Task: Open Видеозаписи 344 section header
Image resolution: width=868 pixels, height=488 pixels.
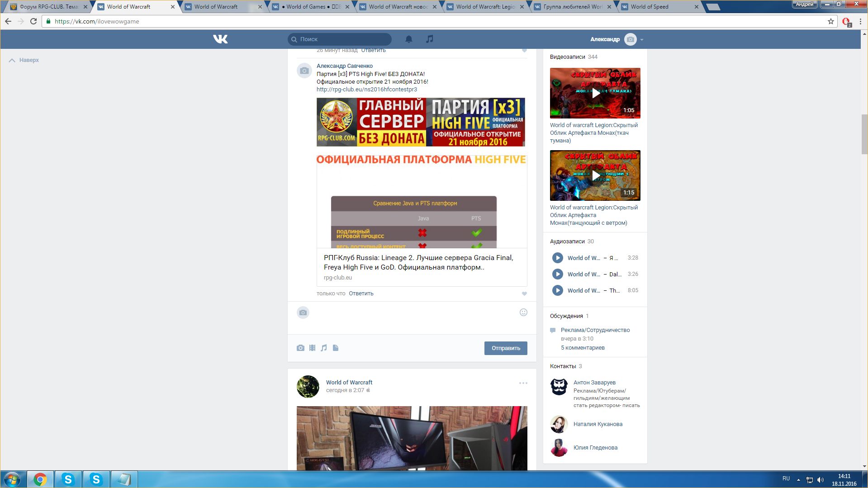Action: pos(574,57)
